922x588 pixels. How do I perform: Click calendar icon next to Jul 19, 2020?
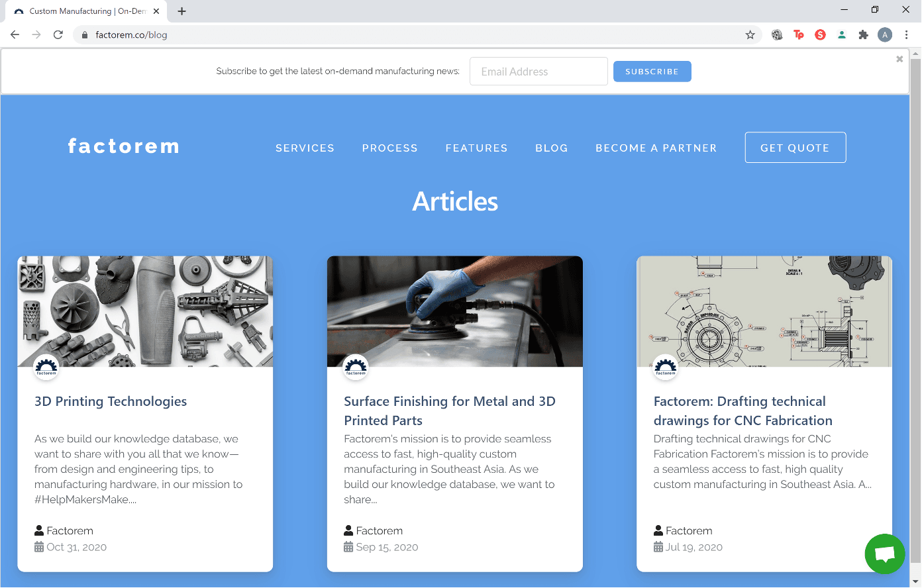pos(658,547)
